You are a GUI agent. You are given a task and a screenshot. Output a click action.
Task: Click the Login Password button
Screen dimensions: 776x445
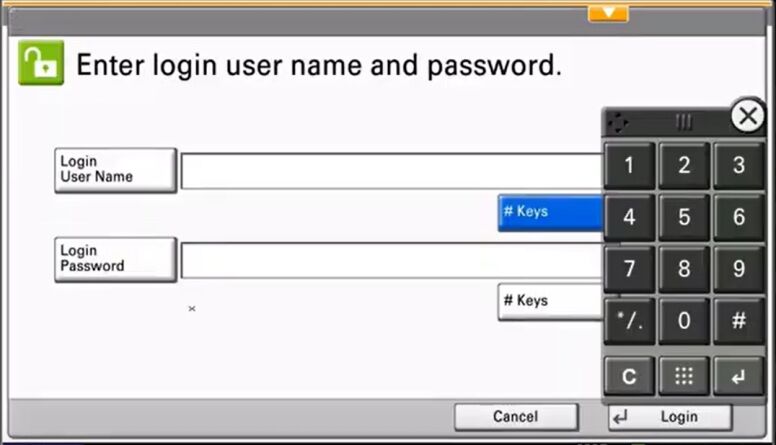115,259
